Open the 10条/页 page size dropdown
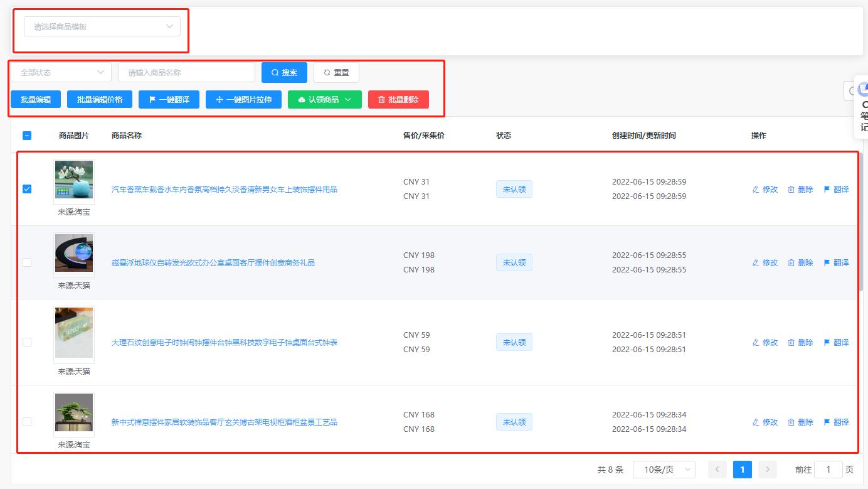The image size is (868, 489). [664, 470]
